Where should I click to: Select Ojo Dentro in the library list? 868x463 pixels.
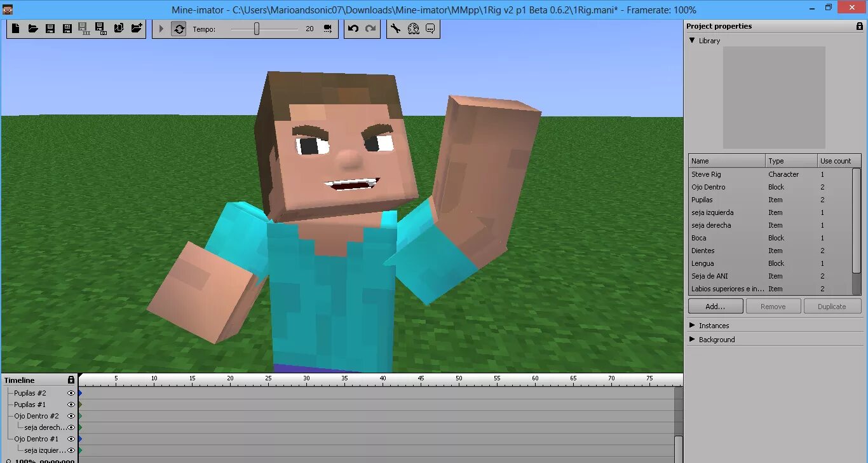click(x=770, y=187)
